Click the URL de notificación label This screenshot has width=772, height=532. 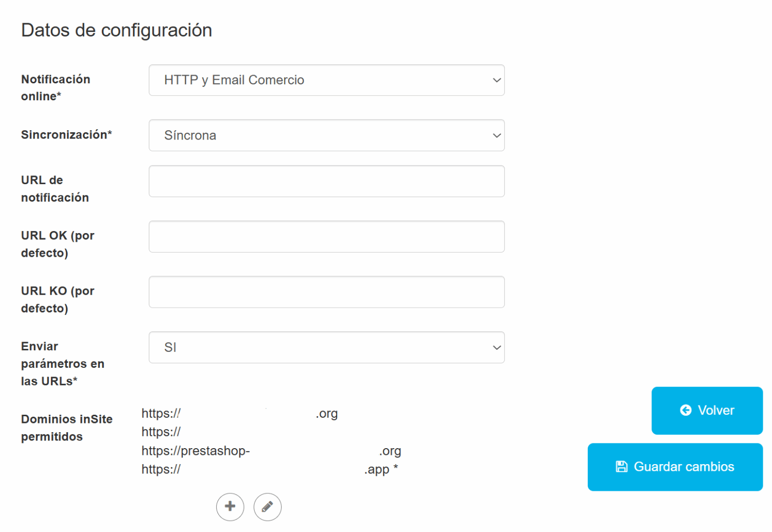click(55, 189)
